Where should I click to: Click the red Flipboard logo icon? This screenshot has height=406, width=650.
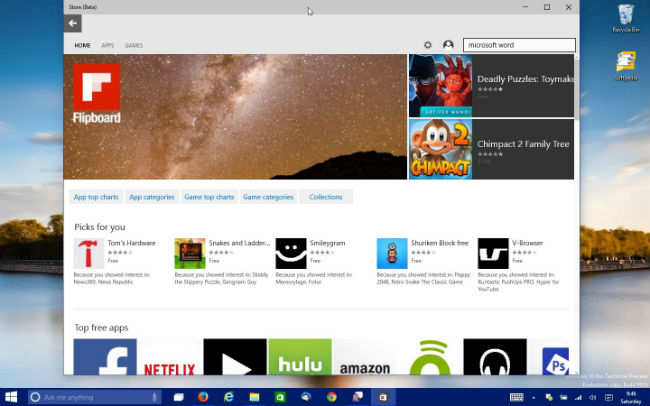coord(97,87)
